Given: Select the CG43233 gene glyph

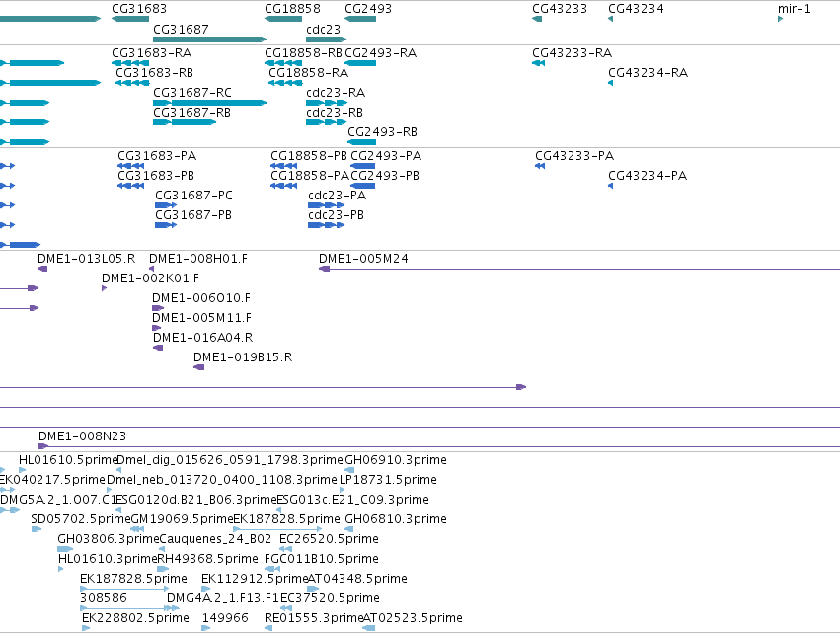Looking at the screenshot, I should pyautogui.click(x=537, y=19).
